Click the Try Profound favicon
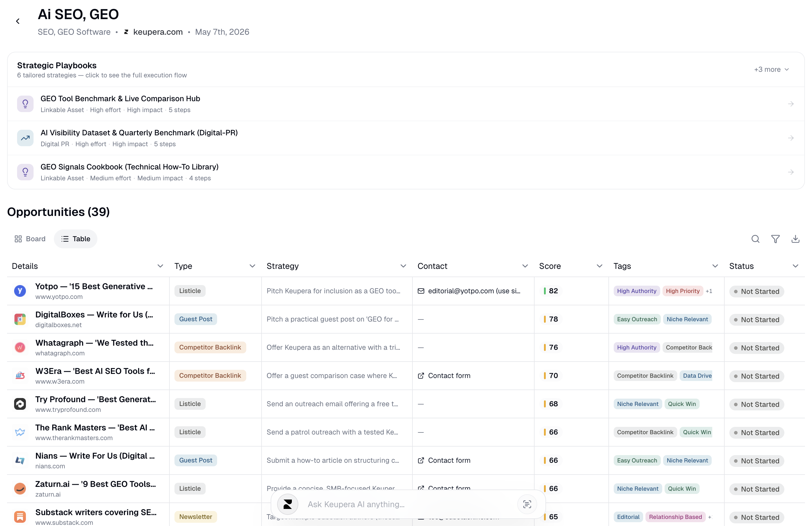The height and width of the screenshot is (526, 812). coord(20,404)
